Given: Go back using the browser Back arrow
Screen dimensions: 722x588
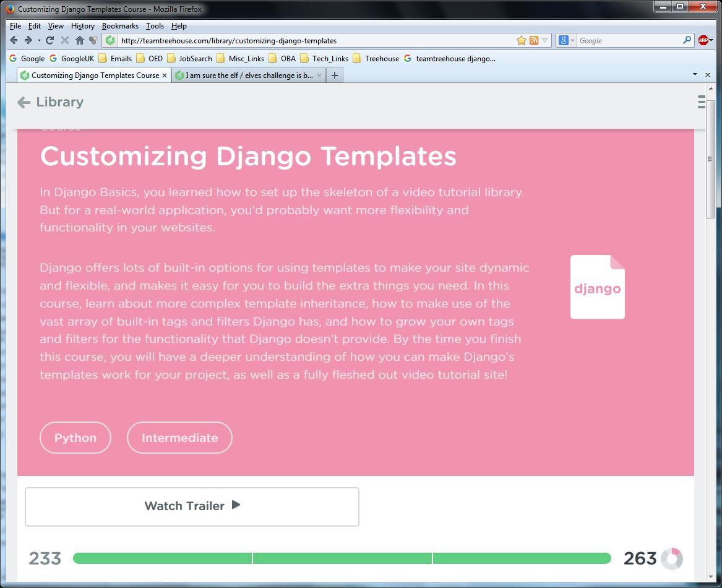Looking at the screenshot, I should [x=14, y=41].
